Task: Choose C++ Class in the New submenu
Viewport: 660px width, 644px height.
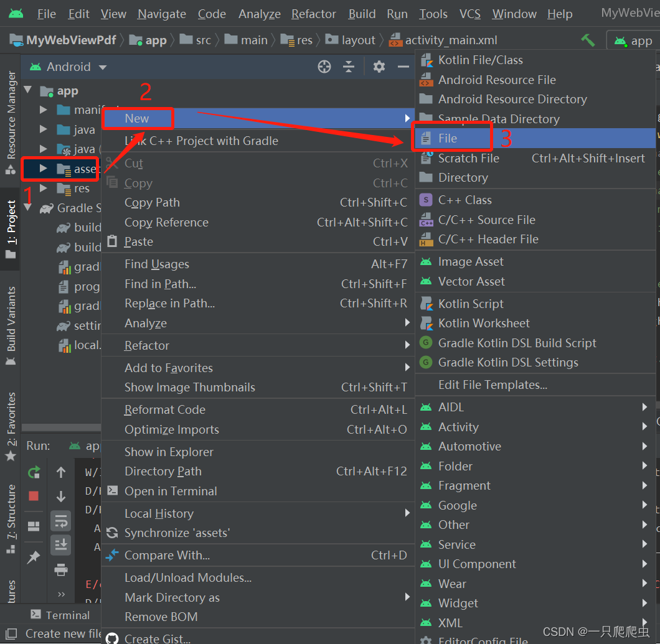Action: point(535,200)
